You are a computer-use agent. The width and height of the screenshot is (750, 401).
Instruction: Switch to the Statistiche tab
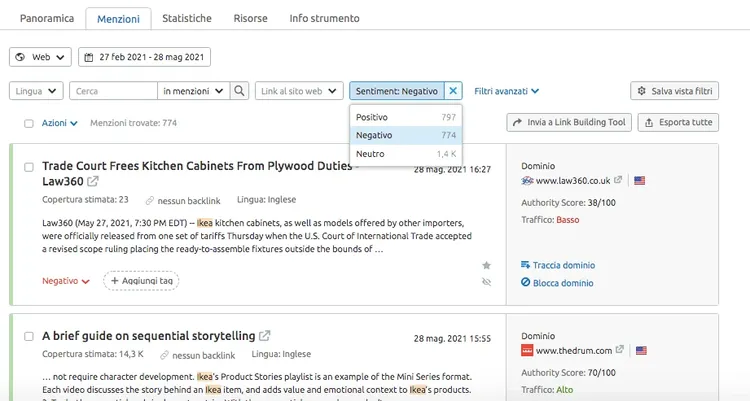pos(187,18)
